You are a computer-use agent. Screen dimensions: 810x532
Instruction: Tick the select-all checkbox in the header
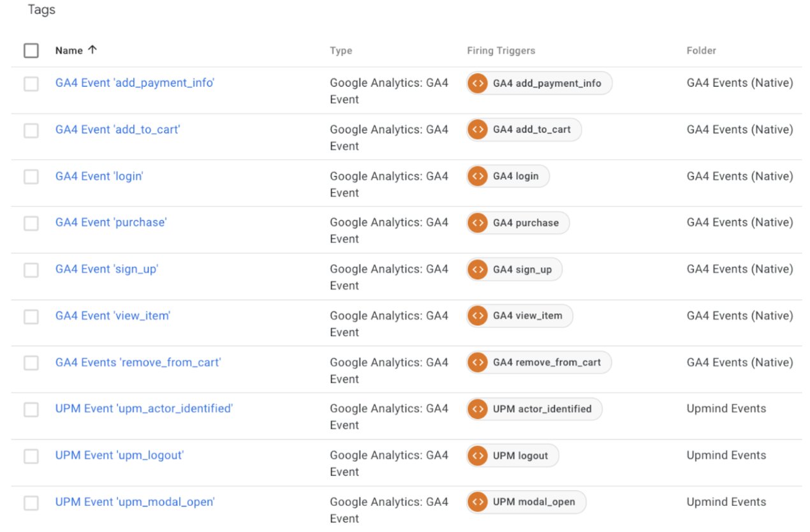click(x=31, y=50)
